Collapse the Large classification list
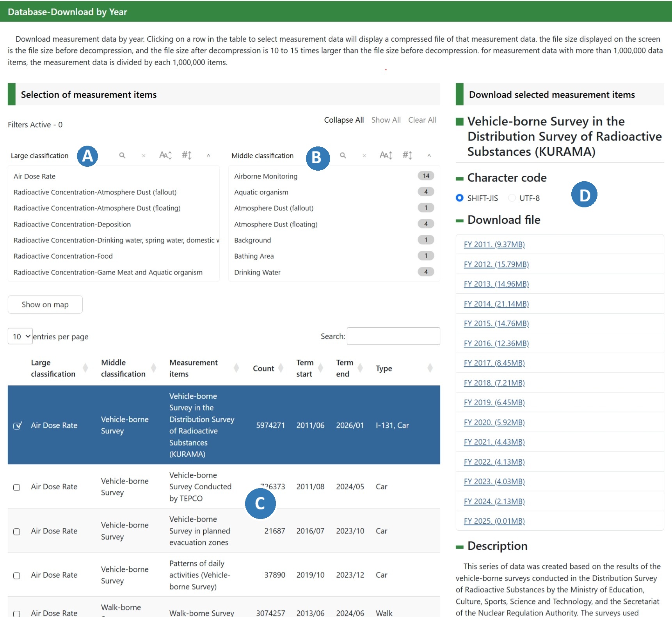The width and height of the screenshot is (672, 617). (x=209, y=155)
